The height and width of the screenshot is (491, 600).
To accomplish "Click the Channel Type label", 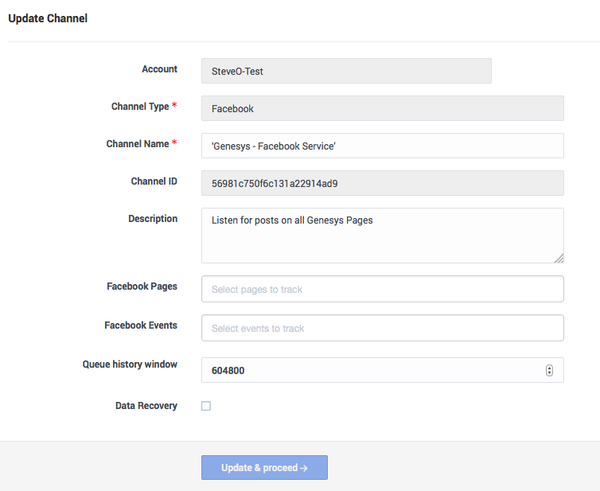I will [139, 106].
